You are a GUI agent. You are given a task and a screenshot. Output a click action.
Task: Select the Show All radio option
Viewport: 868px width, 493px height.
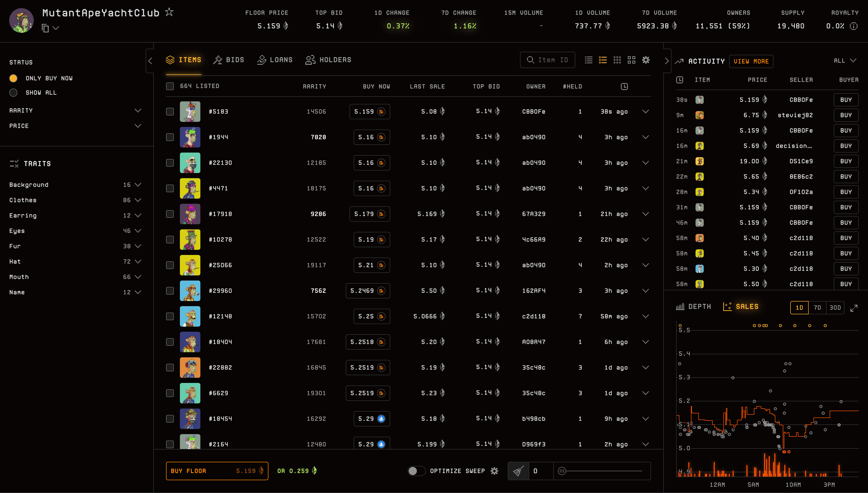point(13,93)
